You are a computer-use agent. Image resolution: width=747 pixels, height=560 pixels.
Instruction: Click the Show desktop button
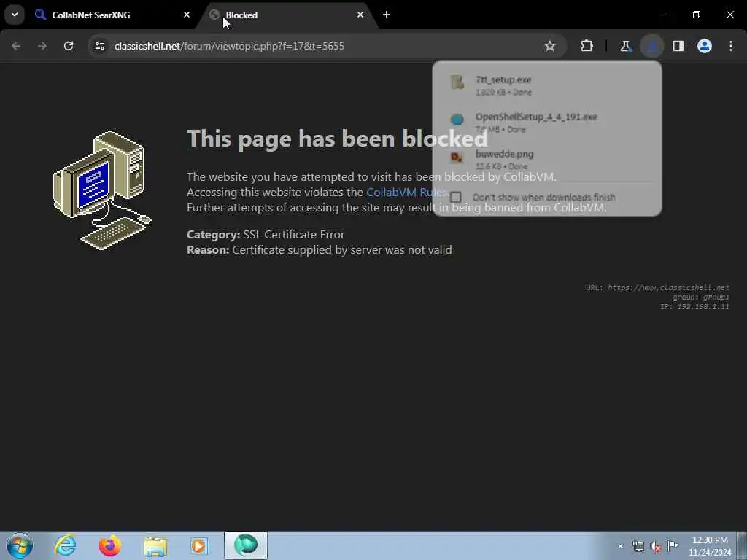coord(742,545)
